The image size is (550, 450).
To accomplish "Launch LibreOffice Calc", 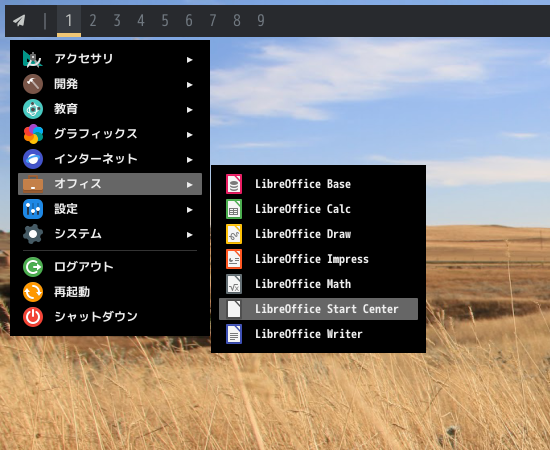I will [318, 209].
